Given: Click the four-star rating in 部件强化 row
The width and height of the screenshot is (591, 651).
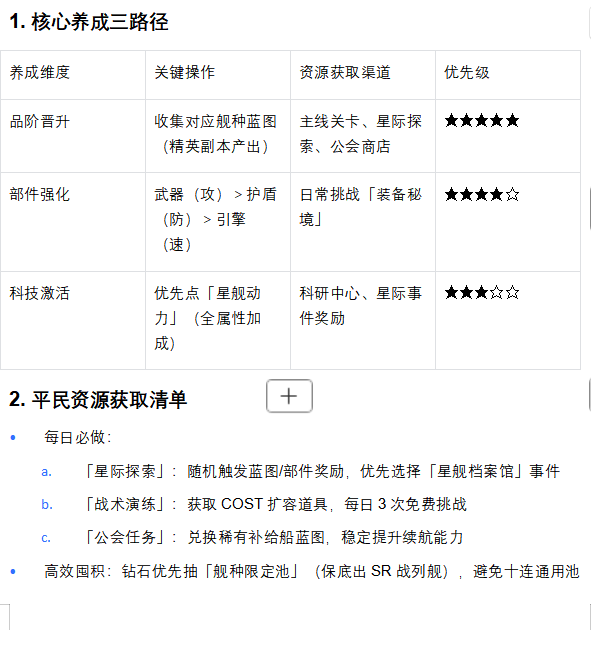Looking at the screenshot, I should tap(482, 194).
